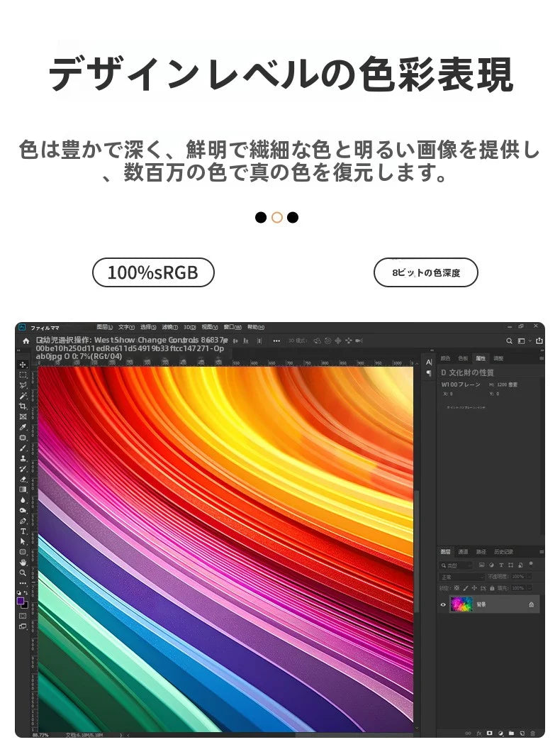
Task: Hide the 背景 layer with eye icon
Action: [444, 604]
